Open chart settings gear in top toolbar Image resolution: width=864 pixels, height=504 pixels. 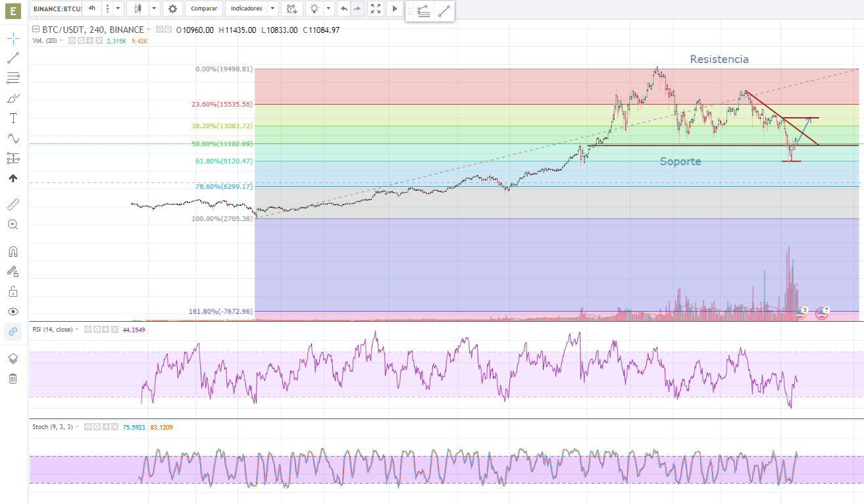pos(172,9)
